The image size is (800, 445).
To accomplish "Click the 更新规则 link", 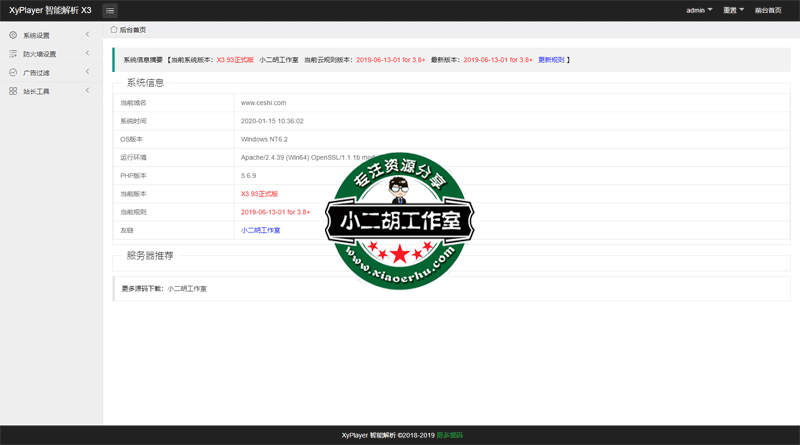I will tap(551, 60).
